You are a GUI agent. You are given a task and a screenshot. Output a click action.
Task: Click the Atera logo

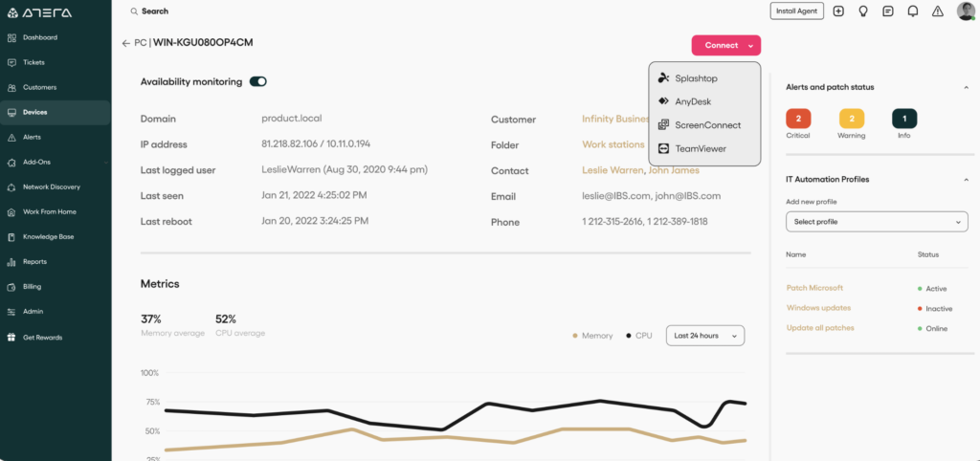[39, 12]
